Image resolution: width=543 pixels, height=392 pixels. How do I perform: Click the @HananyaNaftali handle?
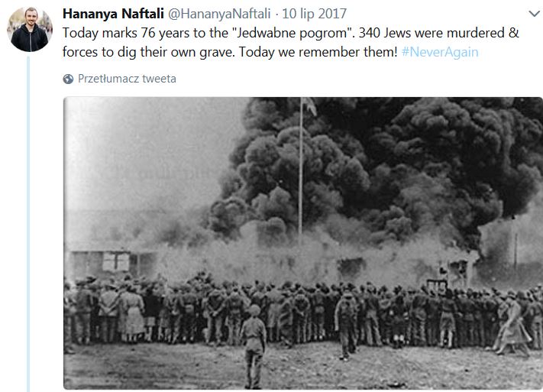219,14
